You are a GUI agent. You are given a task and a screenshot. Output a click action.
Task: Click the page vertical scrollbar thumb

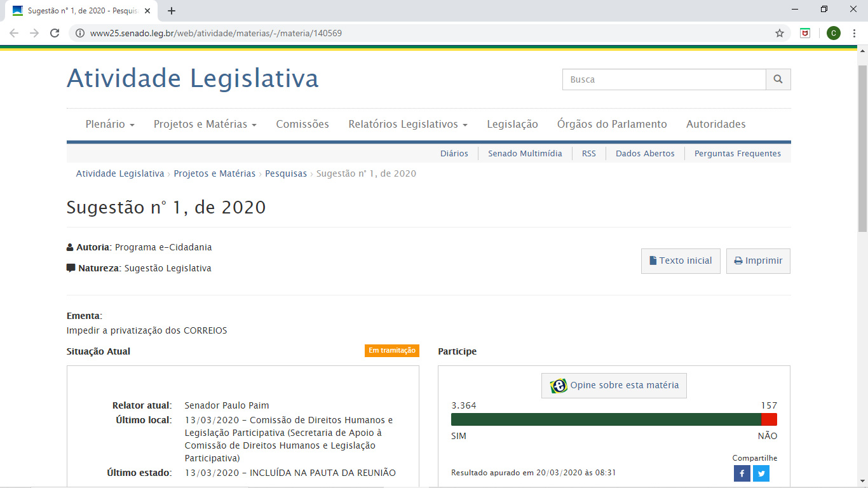(x=862, y=148)
